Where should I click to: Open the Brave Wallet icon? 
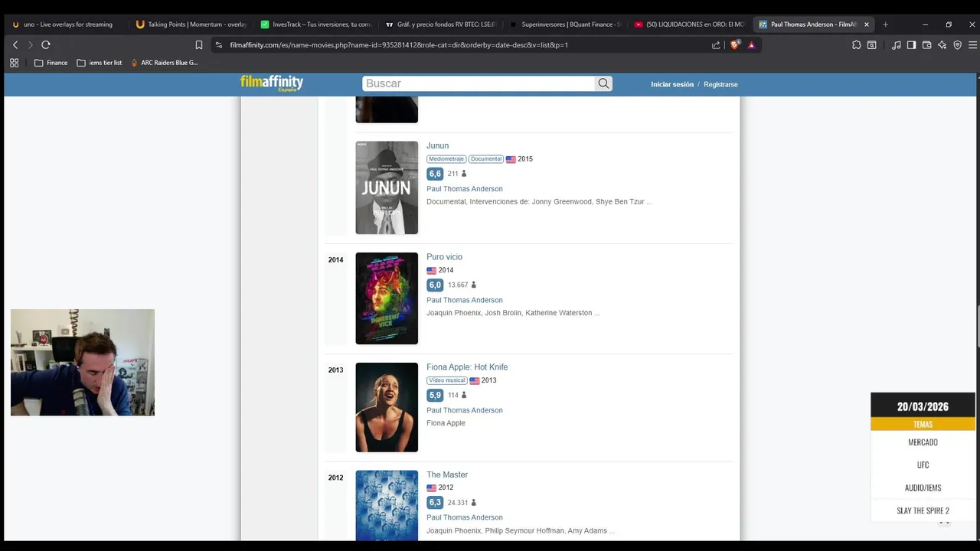click(x=926, y=45)
